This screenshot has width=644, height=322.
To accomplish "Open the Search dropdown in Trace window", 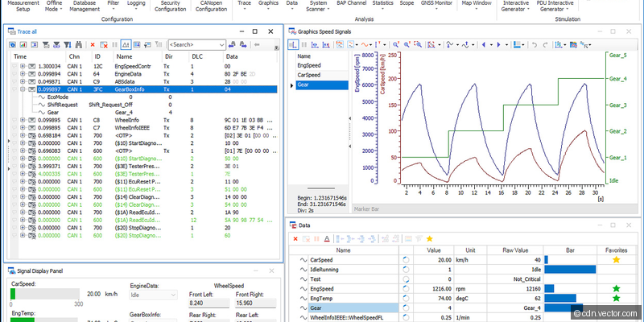I will [x=221, y=45].
